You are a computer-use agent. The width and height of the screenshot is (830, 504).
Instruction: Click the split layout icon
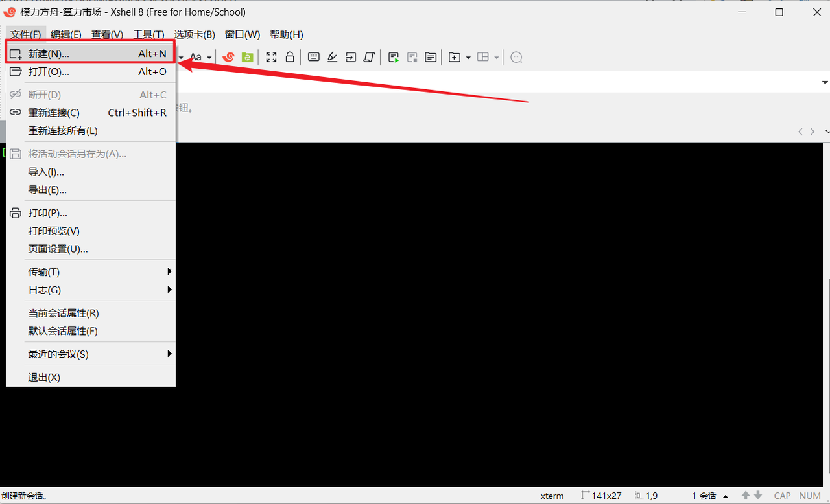tap(482, 57)
